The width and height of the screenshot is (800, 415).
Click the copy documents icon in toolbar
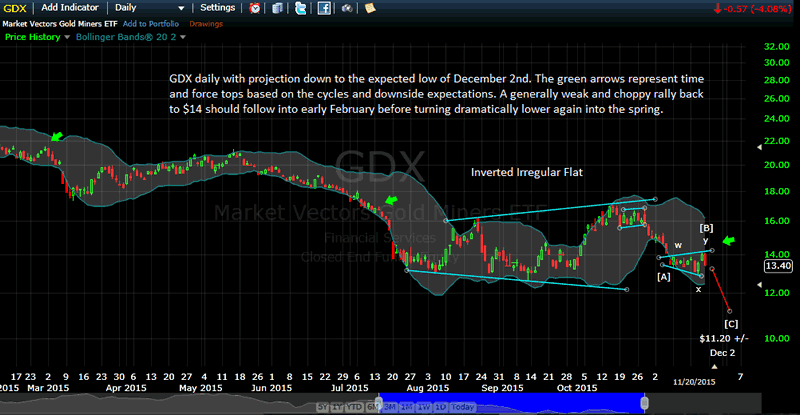click(x=277, y=8)
